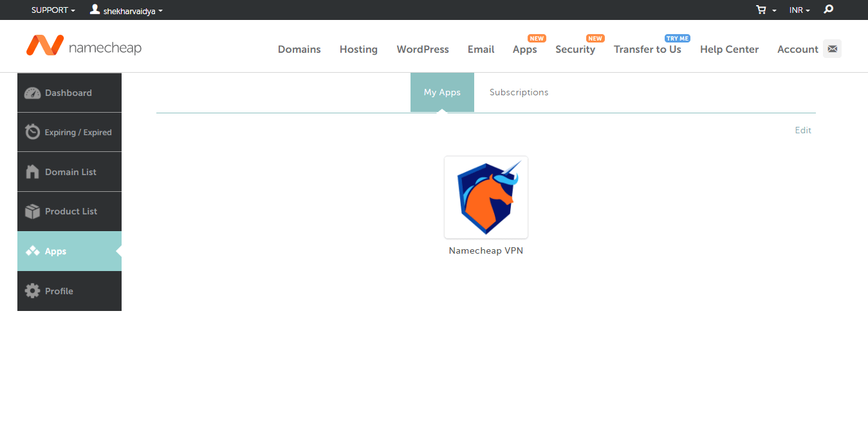This screenshot has height=423, width=868.
Task: Switch to the My Apps tab
Action: 442,92
